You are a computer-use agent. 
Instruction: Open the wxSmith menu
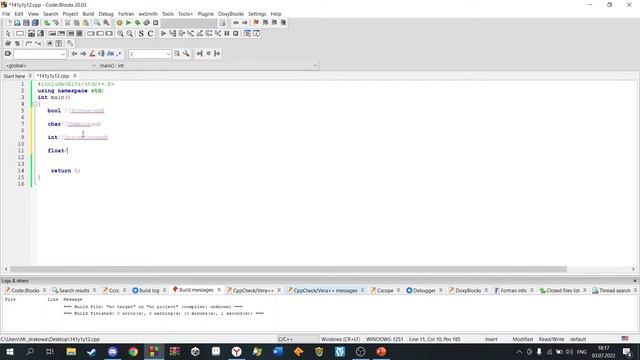[x=148, y=14]
